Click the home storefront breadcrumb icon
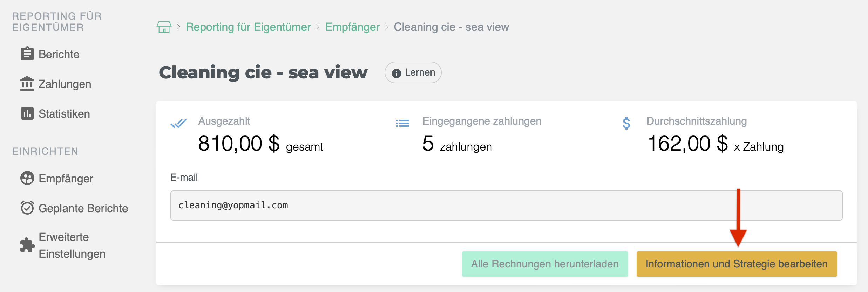 point(164,27)
